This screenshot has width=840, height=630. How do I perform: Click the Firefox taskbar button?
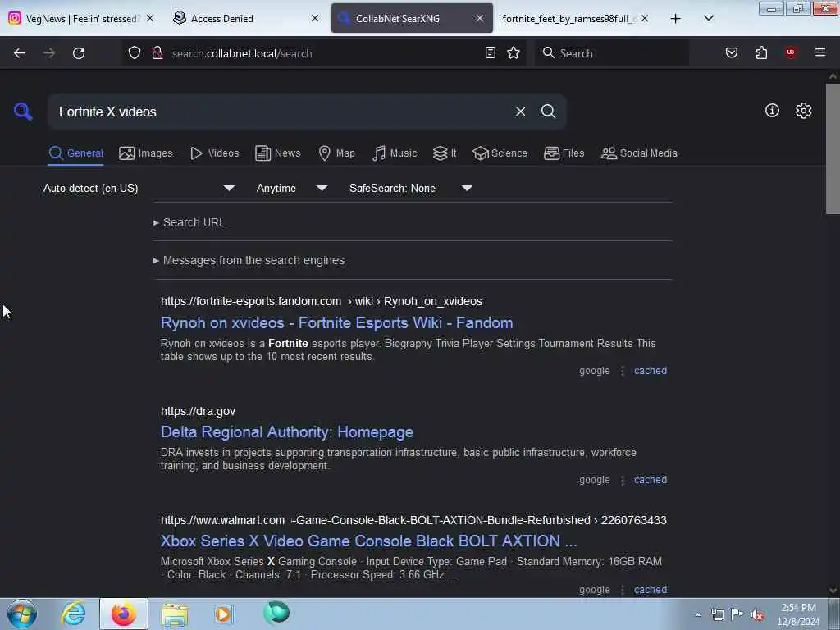click(x=124, y=614)
